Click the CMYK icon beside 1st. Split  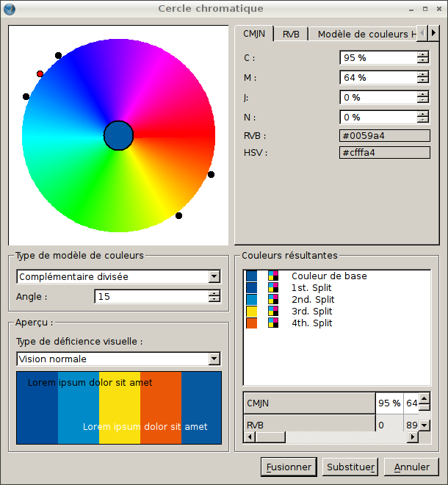(273, 287)
